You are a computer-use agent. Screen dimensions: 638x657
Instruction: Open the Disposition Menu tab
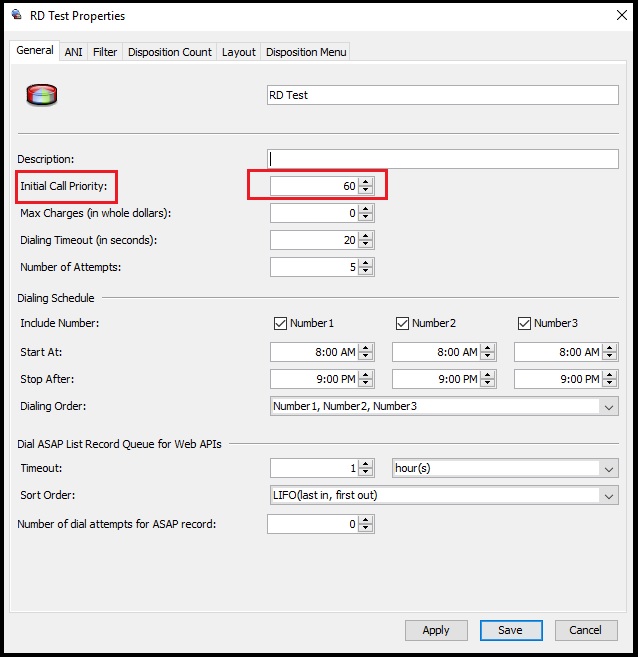[306, 52]
